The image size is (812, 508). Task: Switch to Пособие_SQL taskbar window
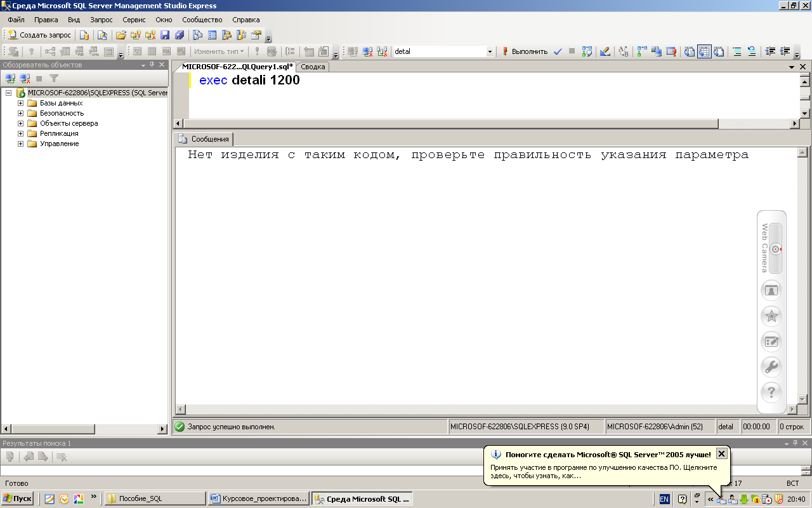point(155,498)
